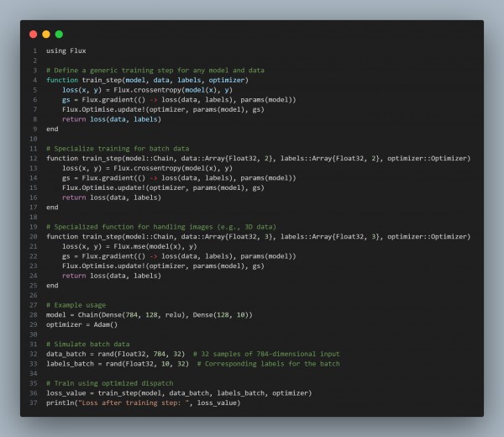Click line number 12 in gutter
The image size is (504, 437).
pyautogui.click(x=34, y=158)
